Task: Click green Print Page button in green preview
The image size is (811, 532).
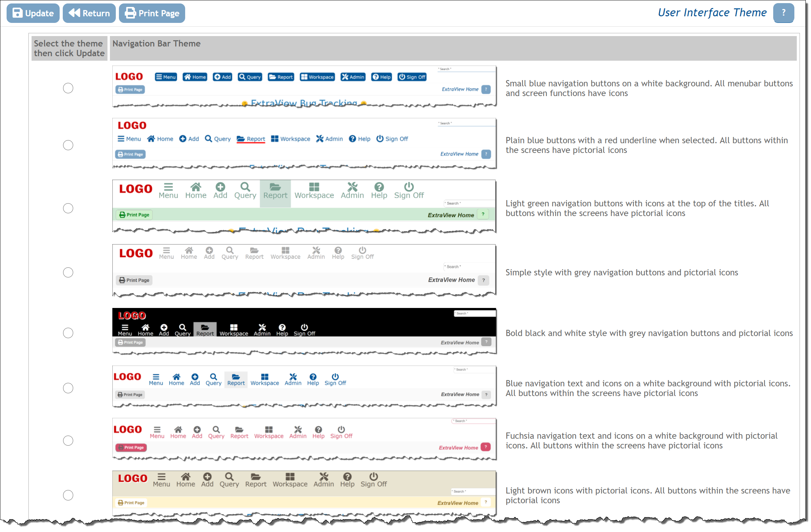Action: [134, 215]
